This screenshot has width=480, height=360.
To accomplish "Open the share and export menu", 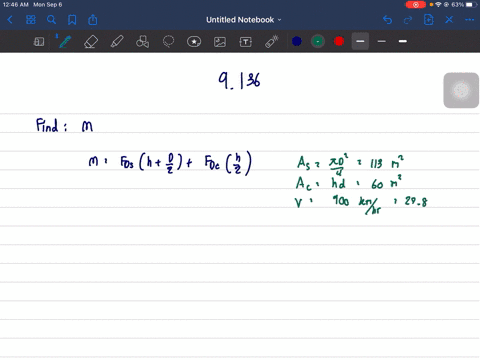I will tap(93, 20).
